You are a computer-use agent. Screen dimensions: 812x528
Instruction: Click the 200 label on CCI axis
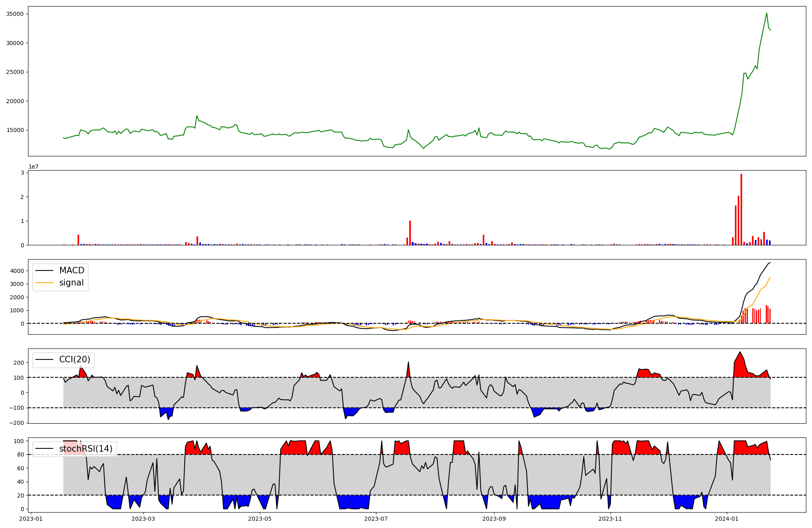click(19, 363)
